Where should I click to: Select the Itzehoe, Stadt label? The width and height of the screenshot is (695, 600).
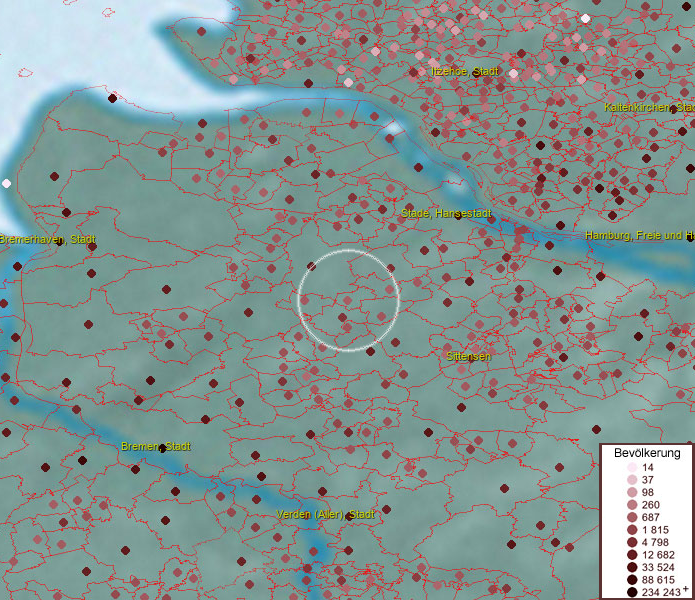point(464,72)
